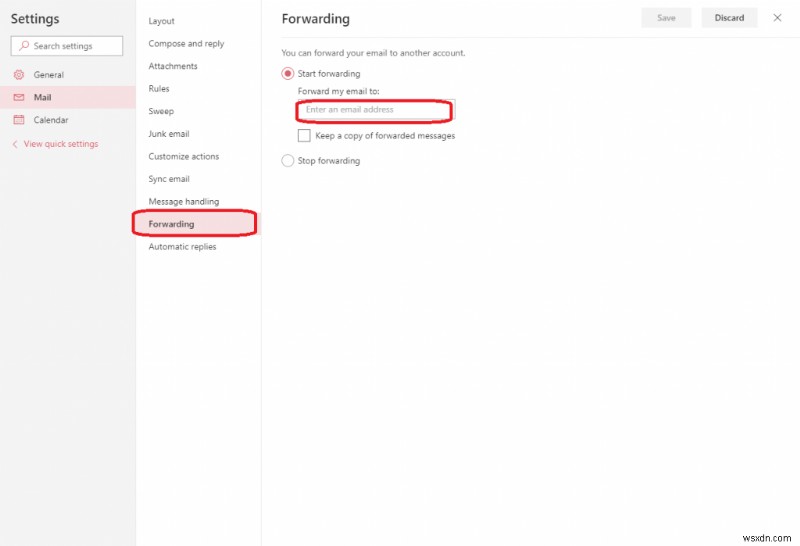Click the back chevron beside View quick settings
The width and height of the screenshot is (800, 546).
click(x=15, y=144)
